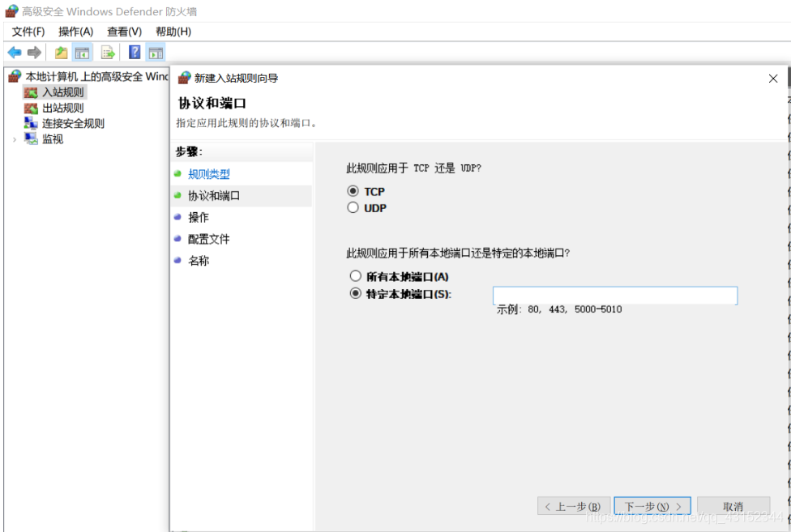The height and width of the screenshot is (532, 791).
Task: Select the UDP radio button
Action: tap(355, 208)
